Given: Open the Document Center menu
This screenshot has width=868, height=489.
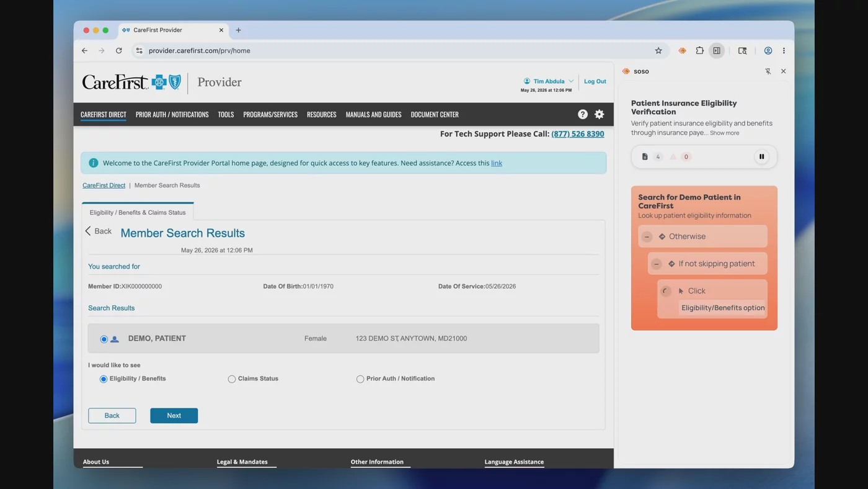Looking at the screenshot, I should (x=435, y=114).
